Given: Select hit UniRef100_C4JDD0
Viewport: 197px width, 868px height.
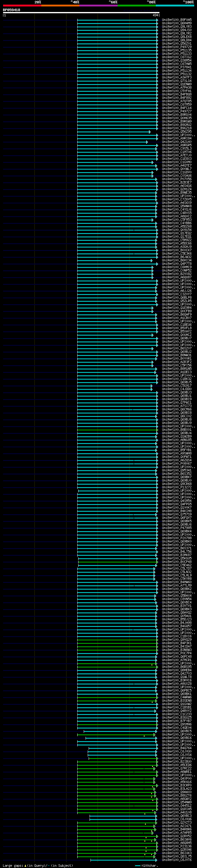Looking at the screenshot, I should pos(176,389).
